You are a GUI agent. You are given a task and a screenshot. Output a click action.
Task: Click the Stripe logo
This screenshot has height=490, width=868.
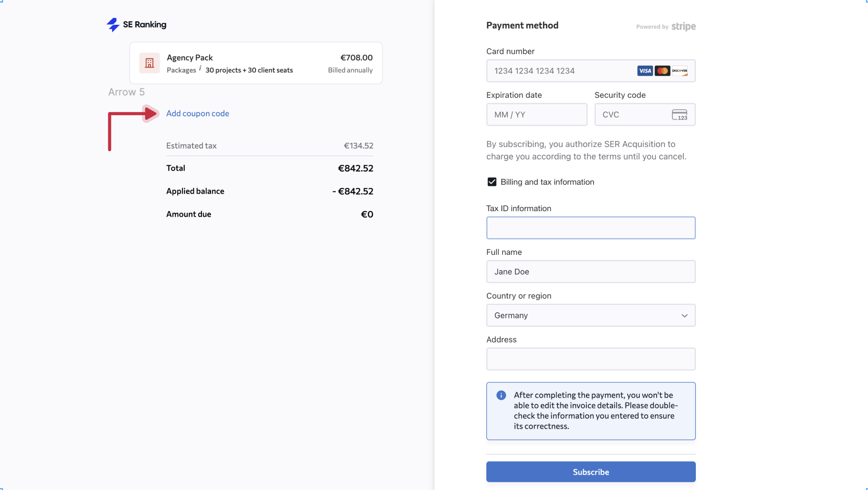coord(683,27)
